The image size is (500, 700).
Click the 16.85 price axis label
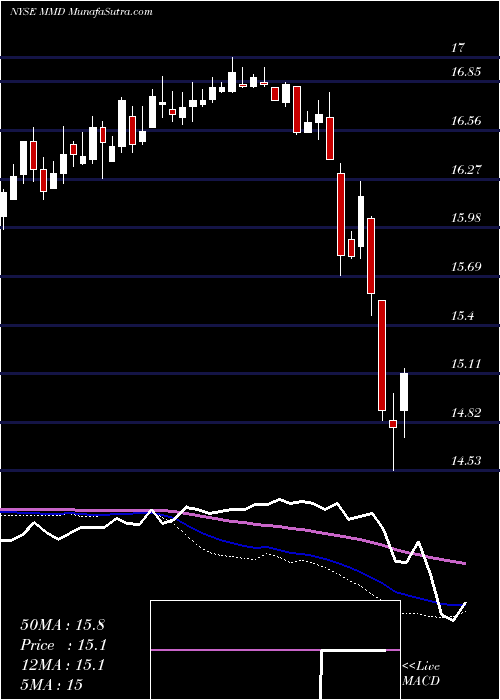(466, 71)
